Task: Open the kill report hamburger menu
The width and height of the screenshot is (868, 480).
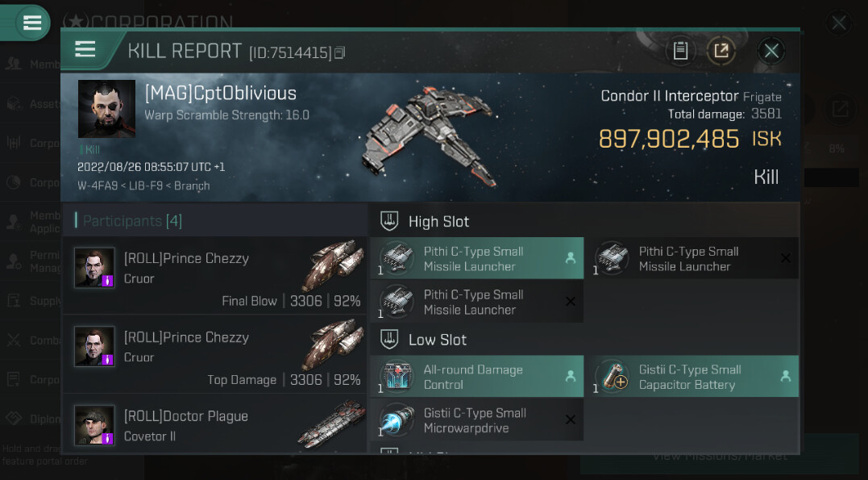Action: (x=85, y=49)
